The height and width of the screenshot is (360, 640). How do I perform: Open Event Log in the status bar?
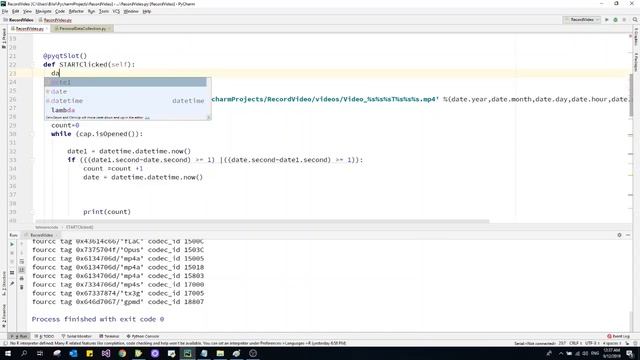[618, 336]
